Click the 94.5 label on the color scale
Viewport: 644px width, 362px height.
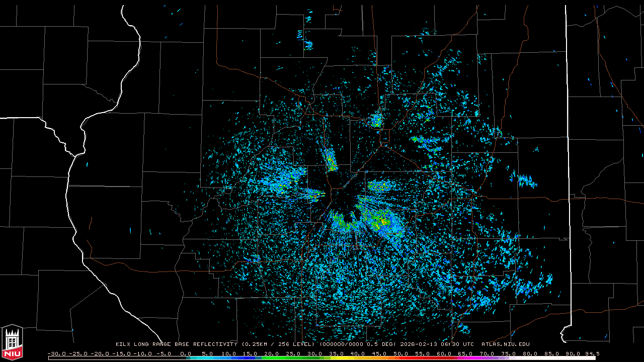tap(591, 353)
